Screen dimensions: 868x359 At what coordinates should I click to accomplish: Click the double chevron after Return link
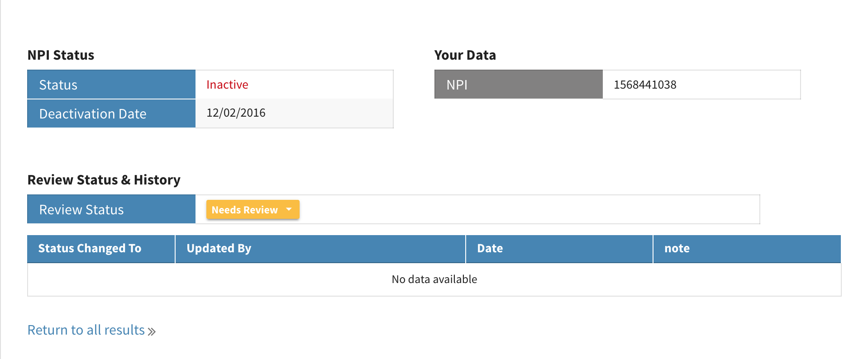(x=152, y=331)
